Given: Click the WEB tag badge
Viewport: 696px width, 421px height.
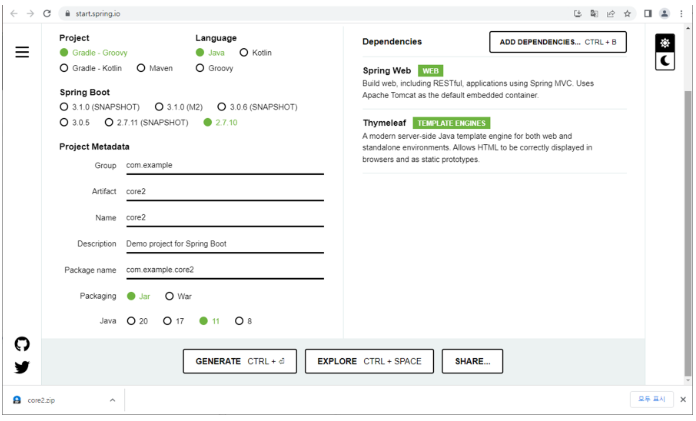Looking at the screenshot, I should [x=431, y=71].
